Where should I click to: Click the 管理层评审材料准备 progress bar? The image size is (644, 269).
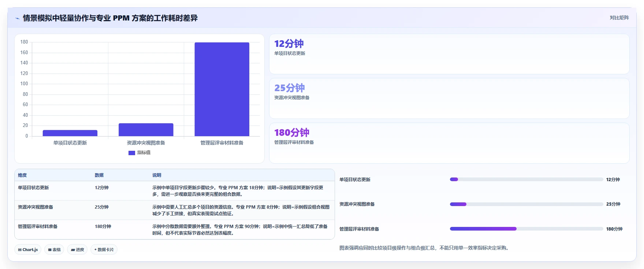[526, 229]
